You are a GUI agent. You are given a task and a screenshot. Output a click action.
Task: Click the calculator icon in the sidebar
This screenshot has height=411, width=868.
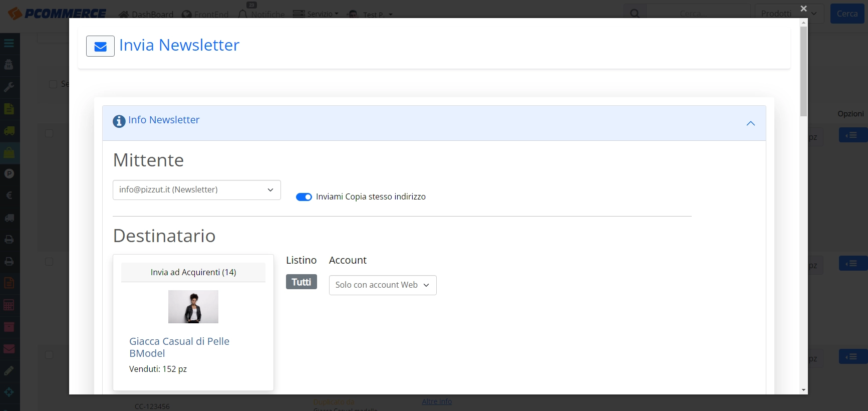[x=9, y=305]
